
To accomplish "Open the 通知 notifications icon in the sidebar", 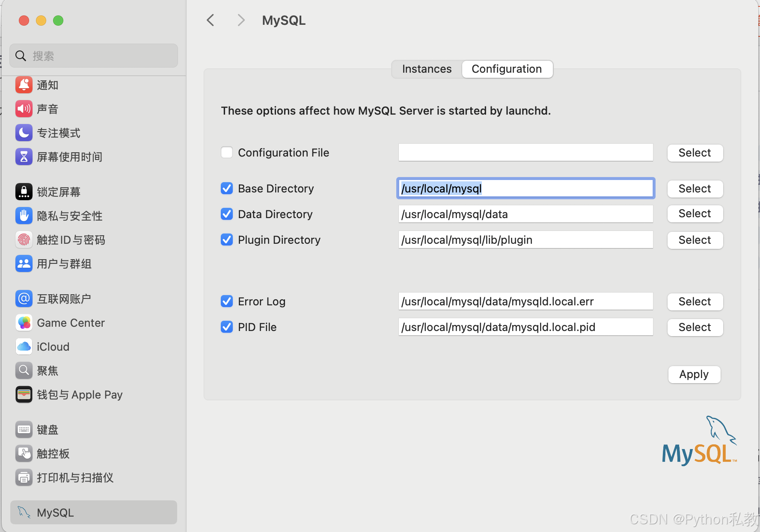I will (24, 85).
